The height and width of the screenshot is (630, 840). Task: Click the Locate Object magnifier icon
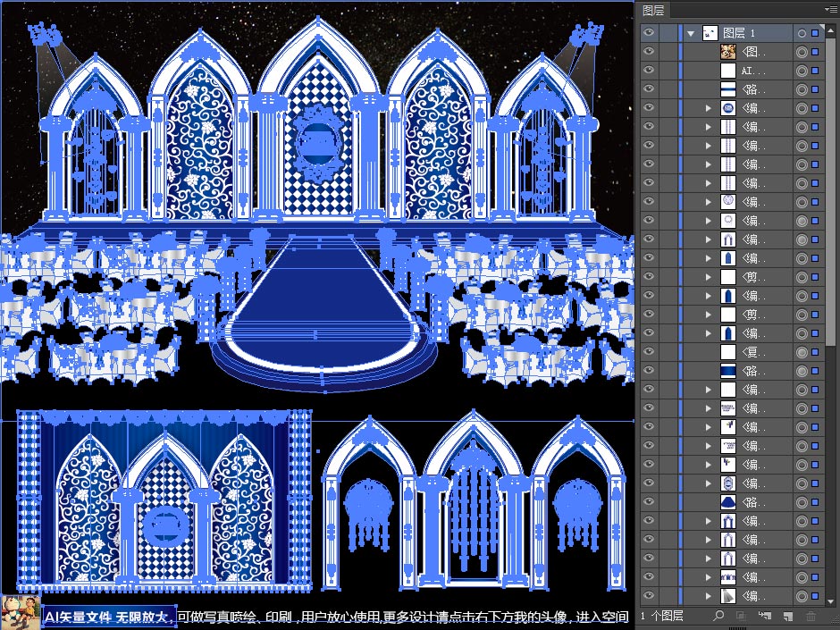click(719, 616)
